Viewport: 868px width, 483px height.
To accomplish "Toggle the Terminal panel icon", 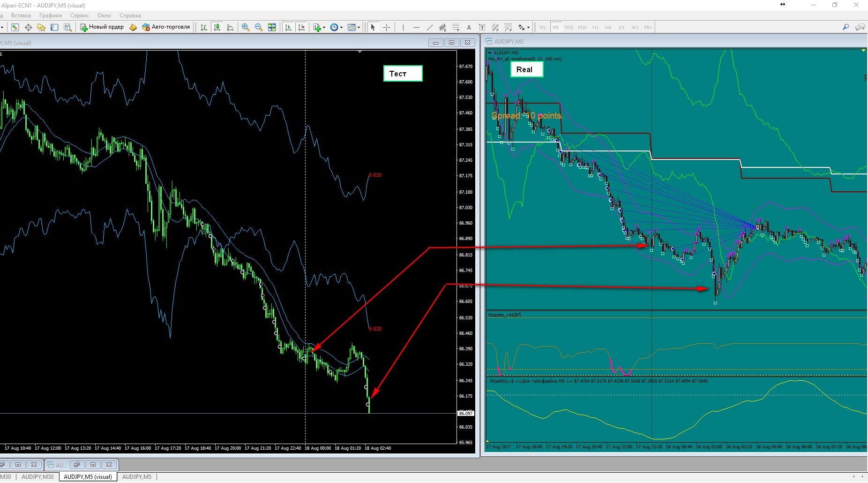I will pos(54,27).
